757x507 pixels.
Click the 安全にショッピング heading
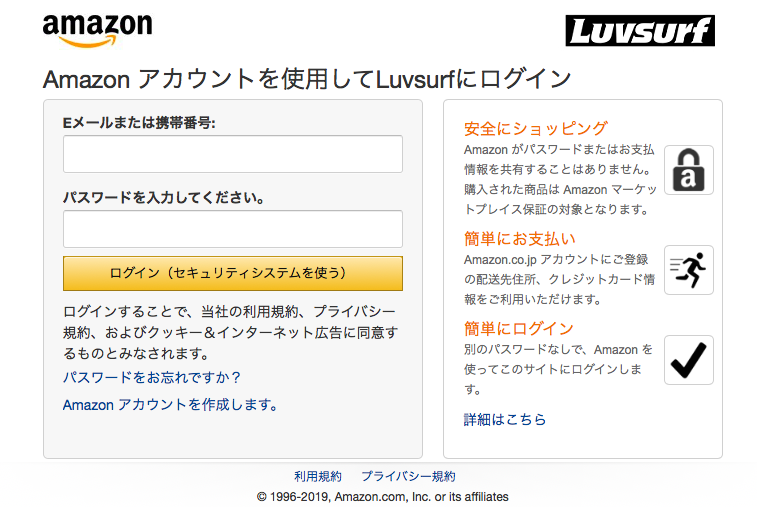click(x=536, y=129)
